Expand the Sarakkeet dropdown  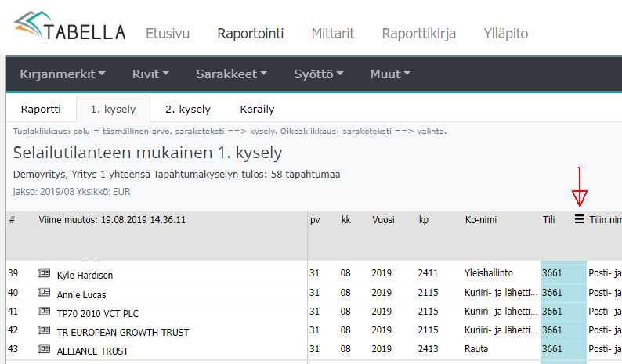point(231,74)
